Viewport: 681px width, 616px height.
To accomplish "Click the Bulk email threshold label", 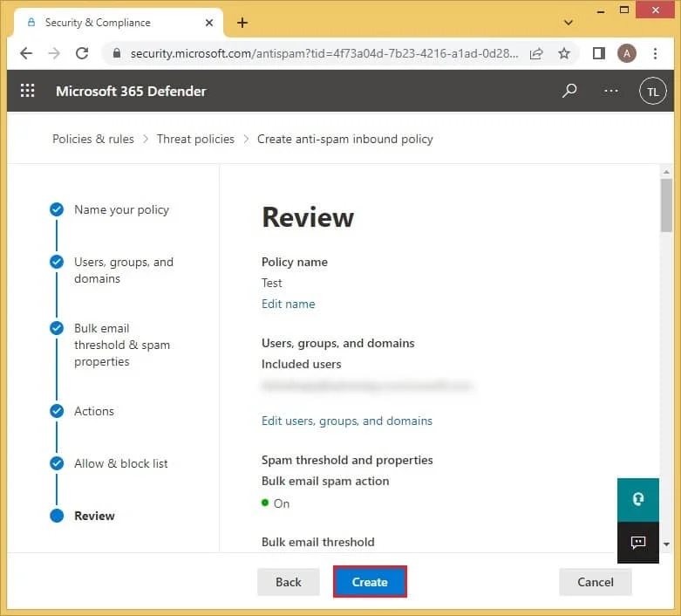I will 318,542.
